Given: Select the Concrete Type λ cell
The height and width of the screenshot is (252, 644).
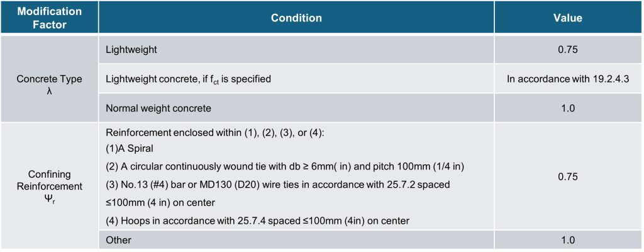Looking at the screenshot, I should 49,79.
